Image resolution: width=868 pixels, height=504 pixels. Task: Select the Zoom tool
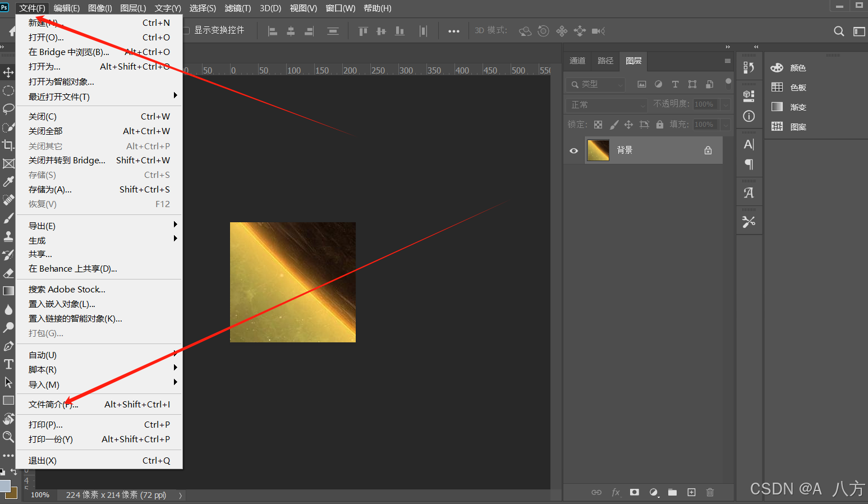pyautogui.click(x=8, y=437)
